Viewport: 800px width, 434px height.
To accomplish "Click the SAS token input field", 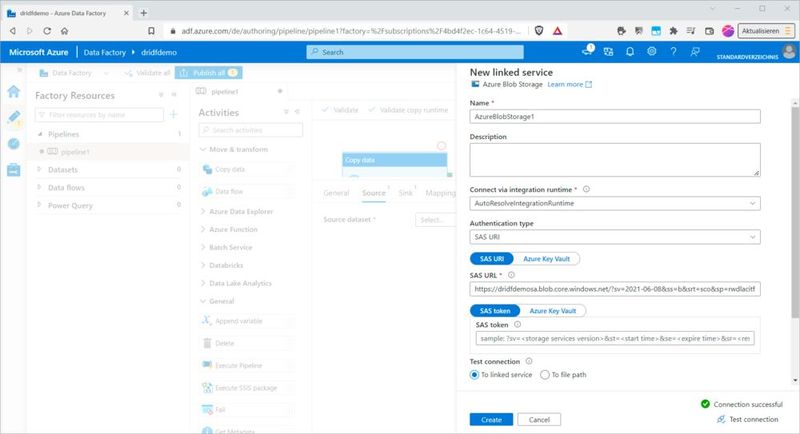I will [615, 338].
